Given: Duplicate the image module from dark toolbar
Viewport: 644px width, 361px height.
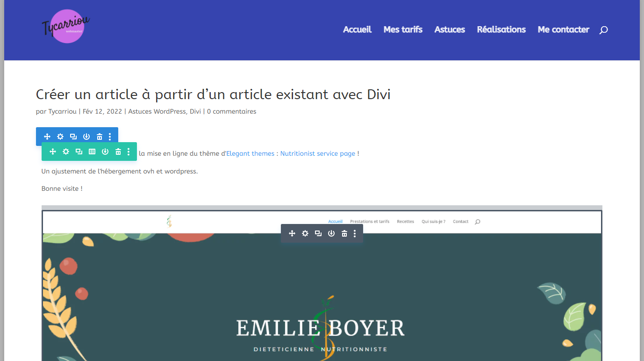Looking at the screenshot, I should point(318,233).
